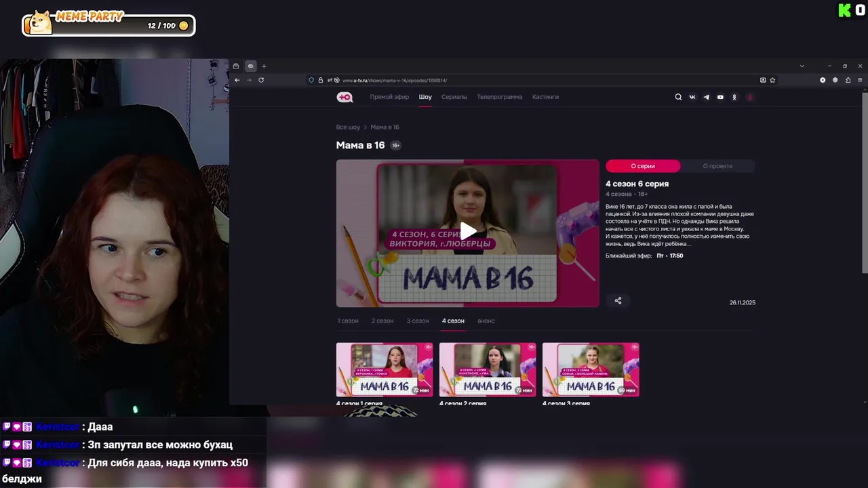Open the анонс tab
This screenshot has width=868, height=488.
point(486,321)
